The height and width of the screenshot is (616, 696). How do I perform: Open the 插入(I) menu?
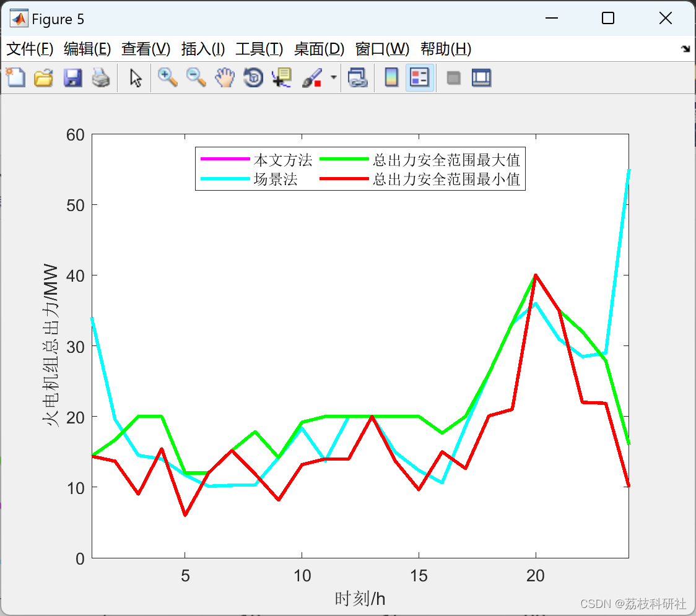[202, 49]
